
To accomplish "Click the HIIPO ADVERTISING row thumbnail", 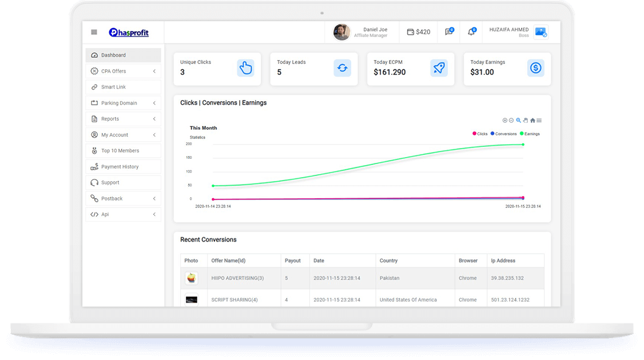I will pyautogui.click(x=192, y=278).
